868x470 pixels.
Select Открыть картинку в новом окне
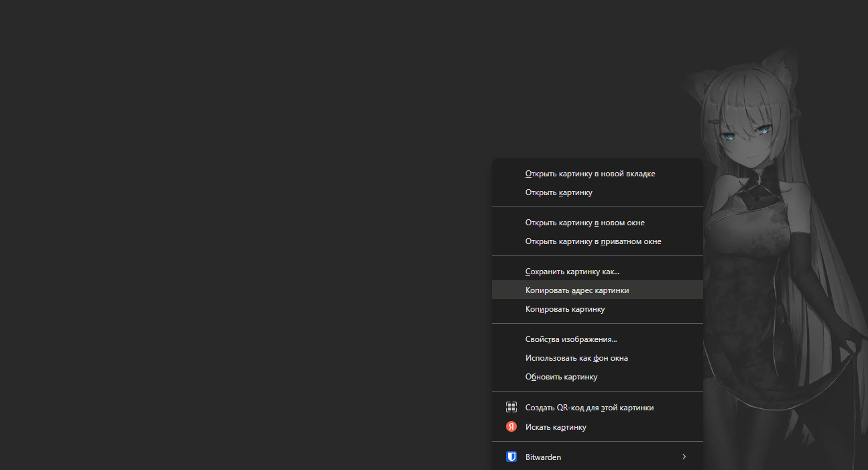597,223
